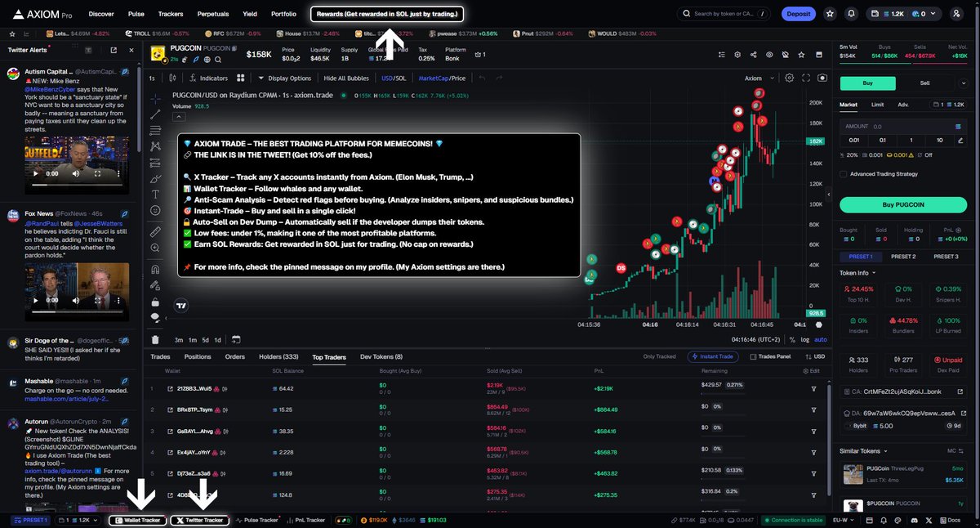Image resolution: width=980 pixels, height=528 pixels.
Task: Expand wallet balance dropdown in top bar
Action: [x=934, y=14]
